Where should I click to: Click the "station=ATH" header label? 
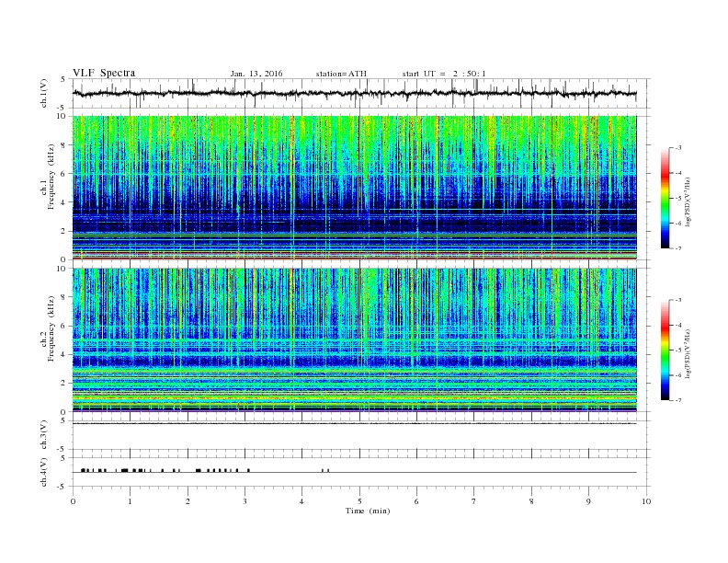(341, 74)
